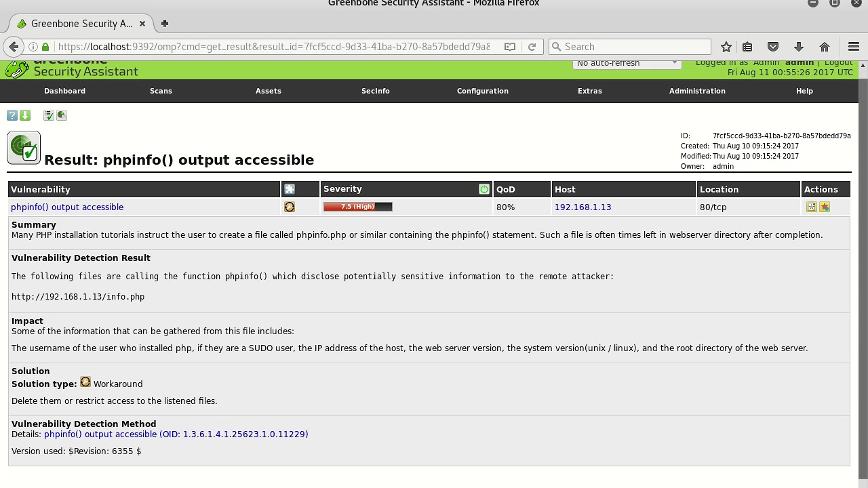Close the Greenbone Security Assistant tab

coord(142,24)
